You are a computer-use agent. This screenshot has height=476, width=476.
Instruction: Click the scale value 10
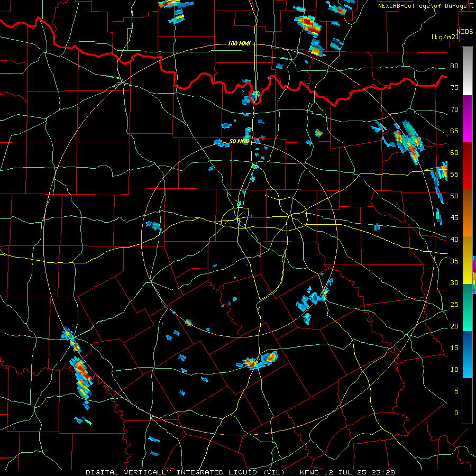click(454, 370)
